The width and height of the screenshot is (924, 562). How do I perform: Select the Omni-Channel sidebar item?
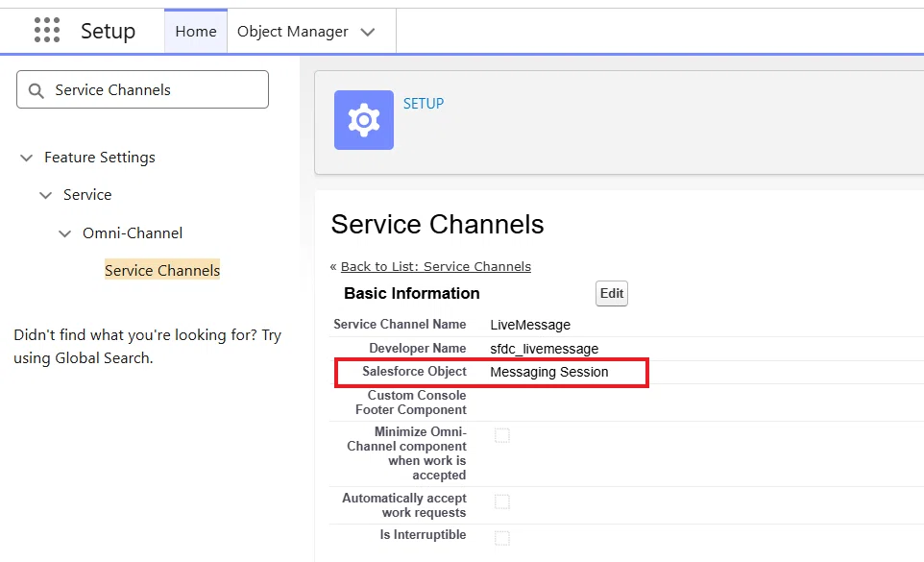click(x=133, y=233)
